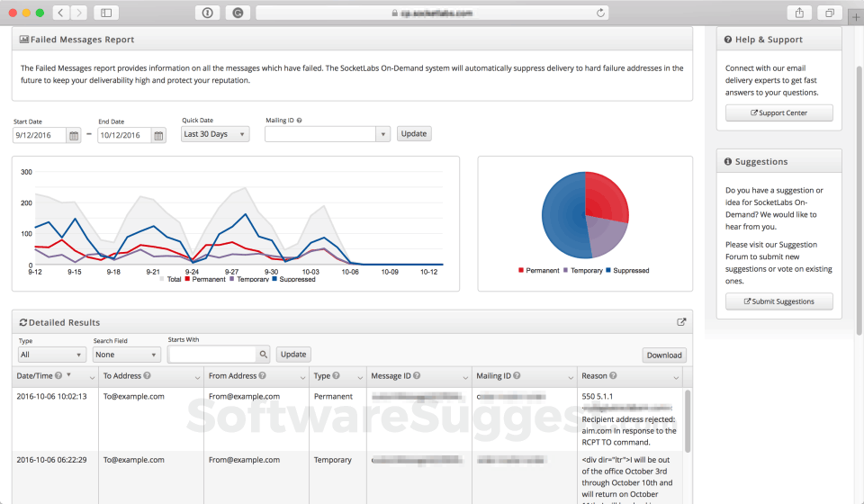Pop out Detailed Results in new window
This screenshot has height=504, width=864.
click(x=681, y=322)
